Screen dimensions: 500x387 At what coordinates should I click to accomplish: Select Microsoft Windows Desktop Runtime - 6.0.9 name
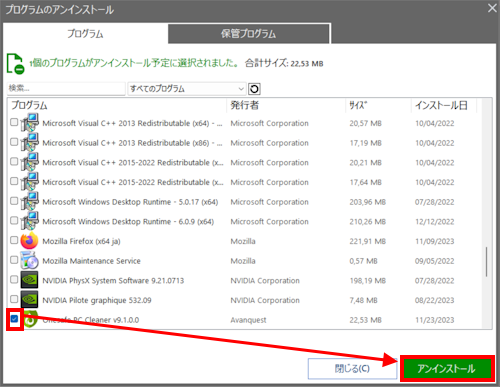128,222
